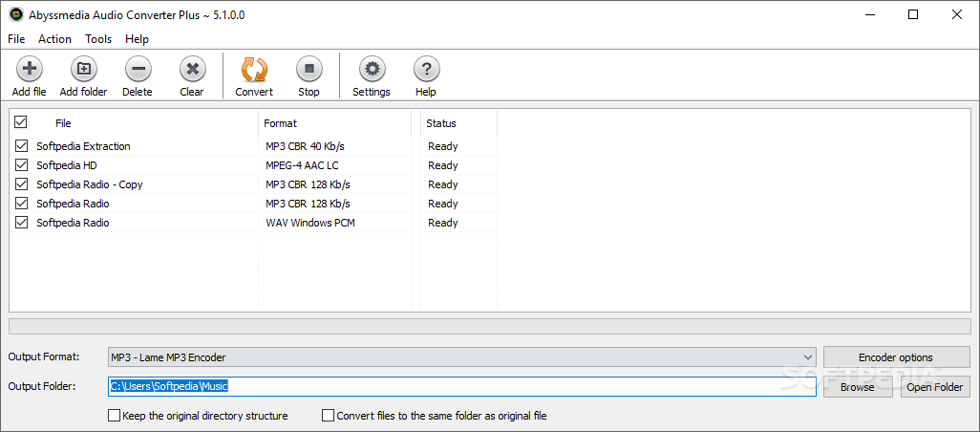The width and height of the screenshot is (980, 432).
Task: Click the Add folder toolbar icon
Action: point(83,70)
